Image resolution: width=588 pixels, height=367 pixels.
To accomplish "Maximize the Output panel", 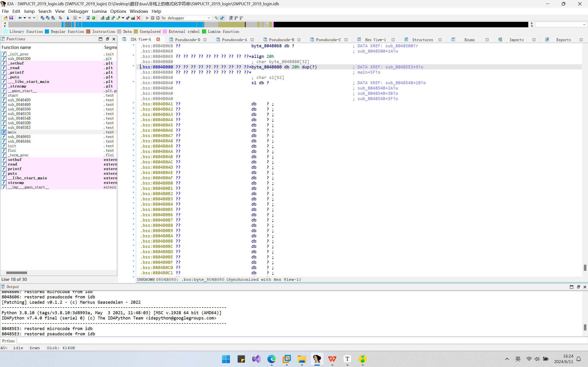I will [x=571, y=287].
